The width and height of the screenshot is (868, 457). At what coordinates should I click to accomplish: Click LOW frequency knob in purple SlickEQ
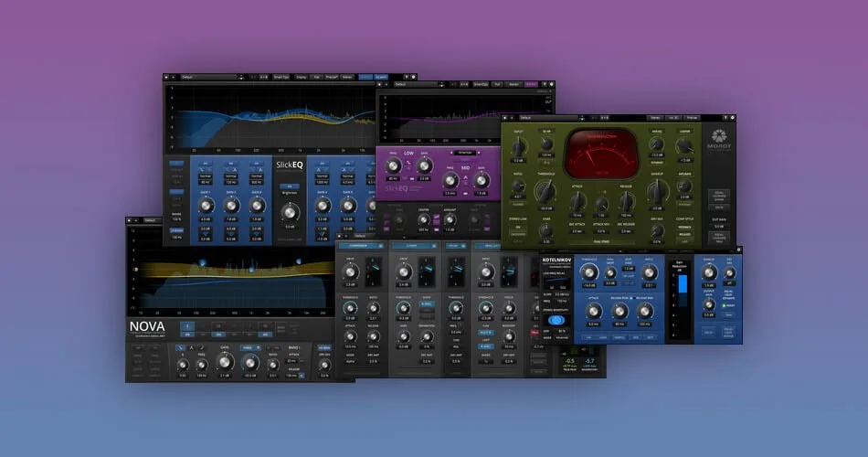[x=393, y=165]
